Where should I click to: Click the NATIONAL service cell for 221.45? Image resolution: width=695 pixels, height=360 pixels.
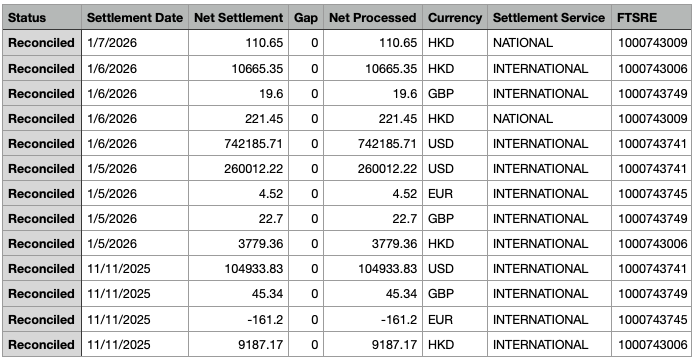pyautogui.click(x=549, y=119)
